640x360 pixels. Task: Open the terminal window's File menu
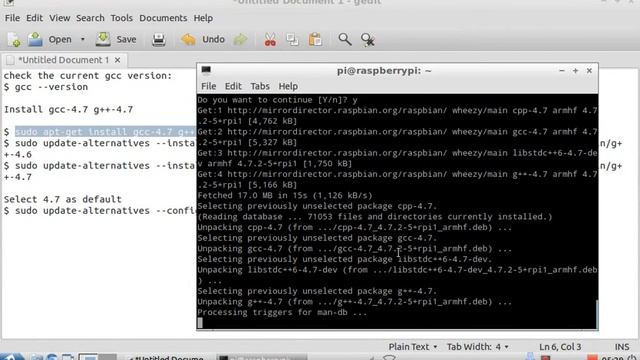[x=209, y=86]
